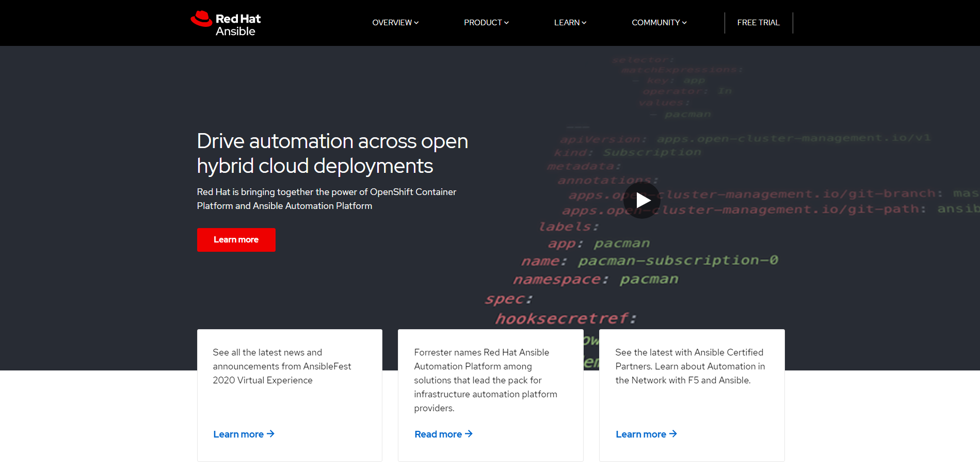Expand the Overview dropdown chevron
Screen dimensions: 980x469
tap(416, 23)
